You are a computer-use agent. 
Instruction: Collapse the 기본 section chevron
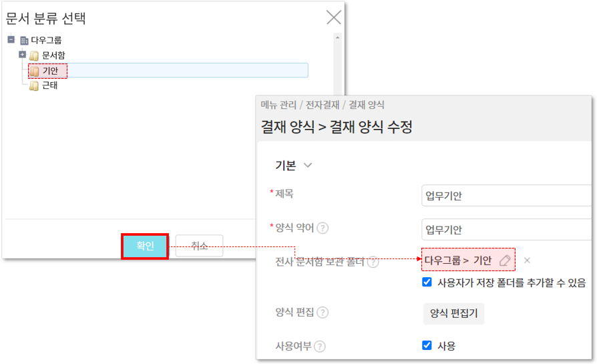click(x=308, y=166)
